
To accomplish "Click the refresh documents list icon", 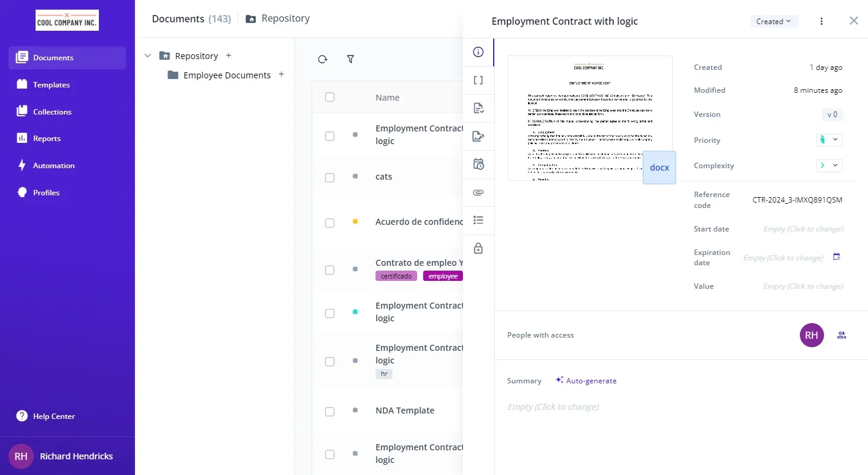I will [x=322, y=59].
